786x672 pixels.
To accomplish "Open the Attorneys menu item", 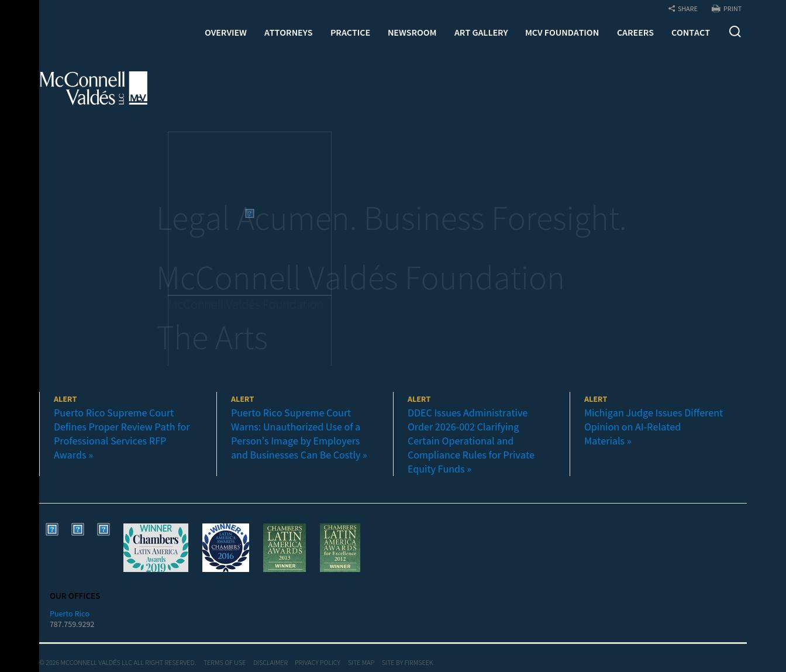I will click(288, 33).
